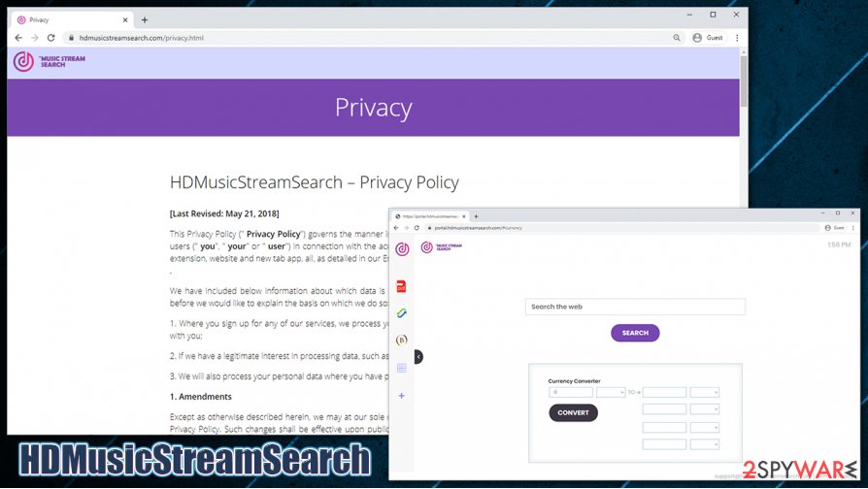Click the currency amount input field

coord(571,392)
